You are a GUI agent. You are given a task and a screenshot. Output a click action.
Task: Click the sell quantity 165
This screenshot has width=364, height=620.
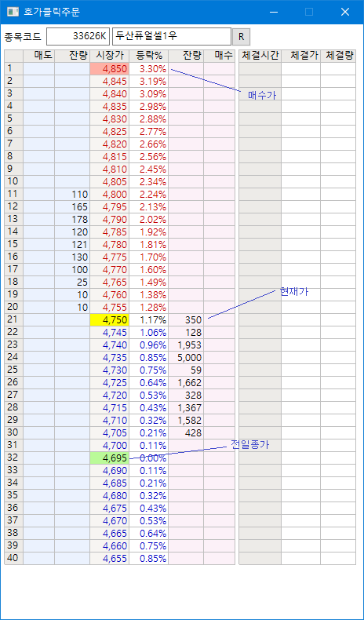coord(72,207)
